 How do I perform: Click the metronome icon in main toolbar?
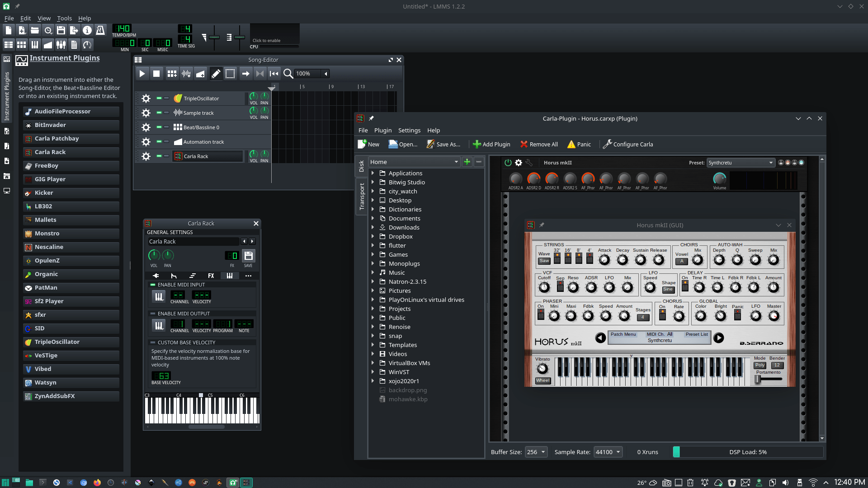click(x=100, y=30)
